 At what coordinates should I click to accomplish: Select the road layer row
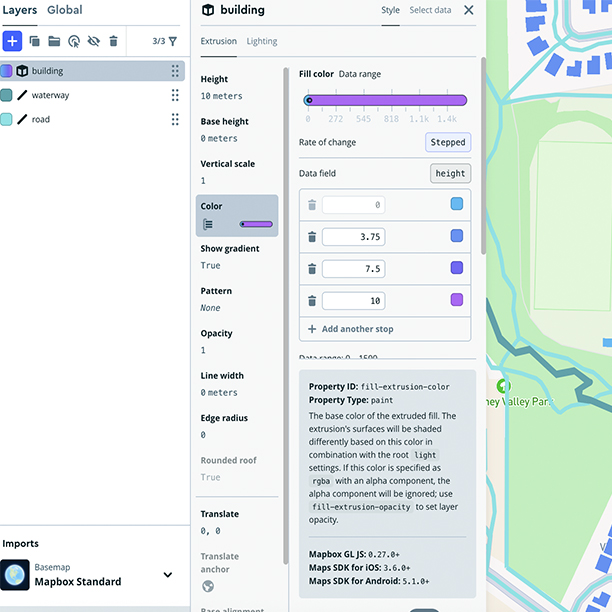[x=92, y=119]
